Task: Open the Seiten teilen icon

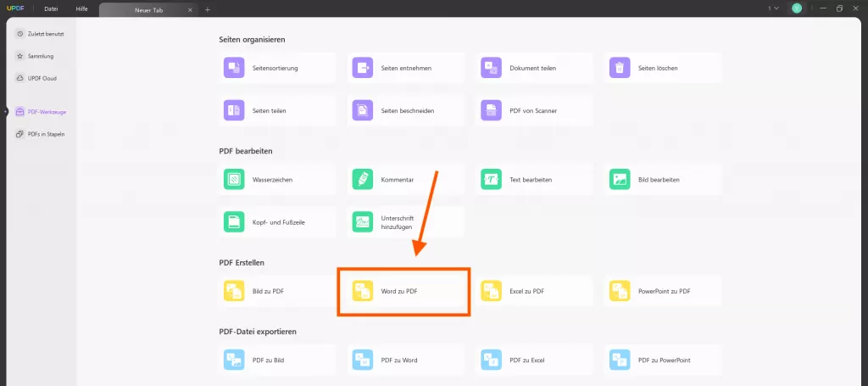Action: pos(234,111)
